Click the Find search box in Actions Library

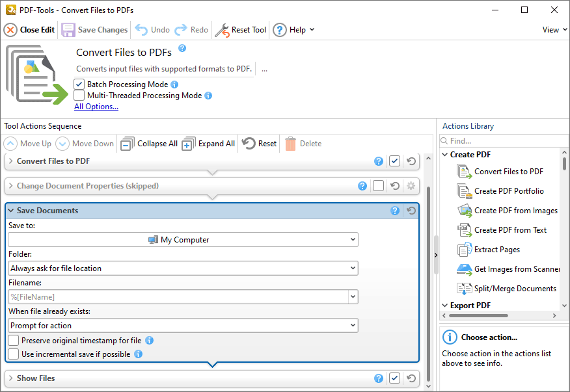tap(504, 140)
